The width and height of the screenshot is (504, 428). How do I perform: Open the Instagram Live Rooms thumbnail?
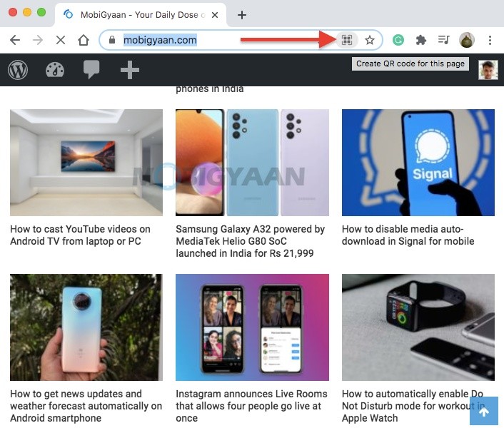pos(252,327)
